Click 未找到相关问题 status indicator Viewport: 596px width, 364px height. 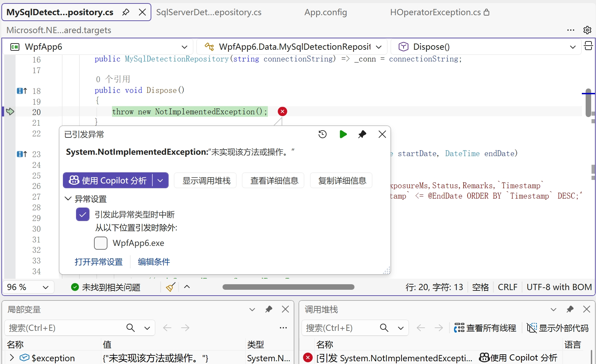[106, 287]
